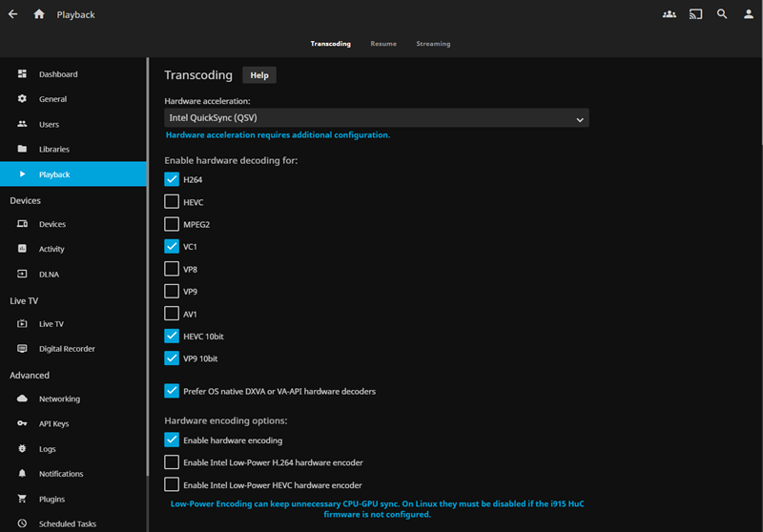
Task: Open SyncPlay group icon in header
Action: [x=669, y=14]
